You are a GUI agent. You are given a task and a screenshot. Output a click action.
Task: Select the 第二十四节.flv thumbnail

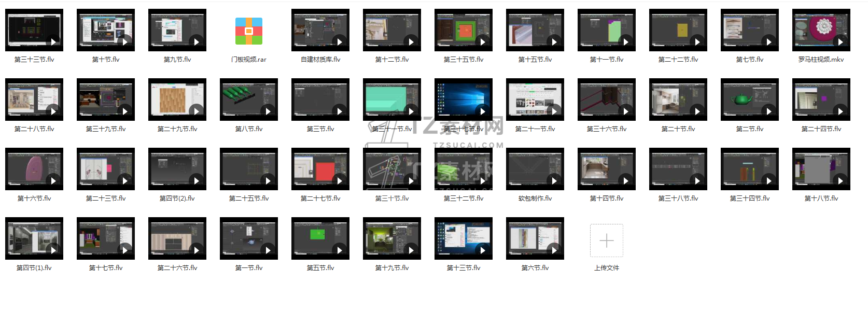pos(821,100)
